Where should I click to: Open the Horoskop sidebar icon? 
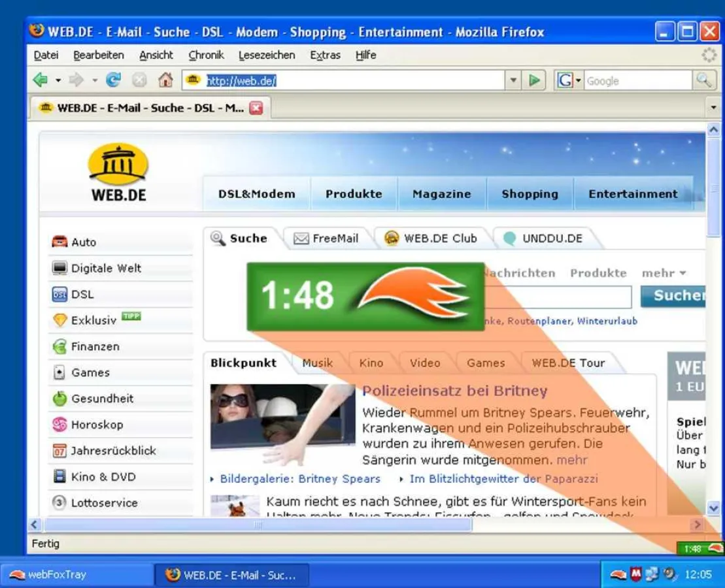pos(59,425)
